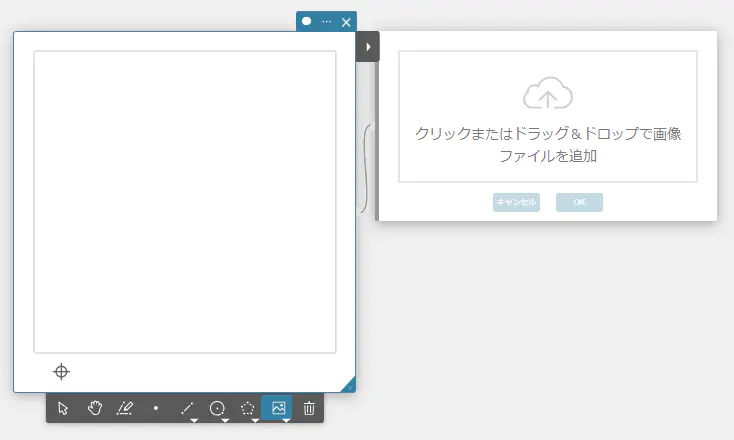The height and width of the screenshot is (440, 734).
Task: Activate the hand pan tool
Action: (x=95, y=408)
